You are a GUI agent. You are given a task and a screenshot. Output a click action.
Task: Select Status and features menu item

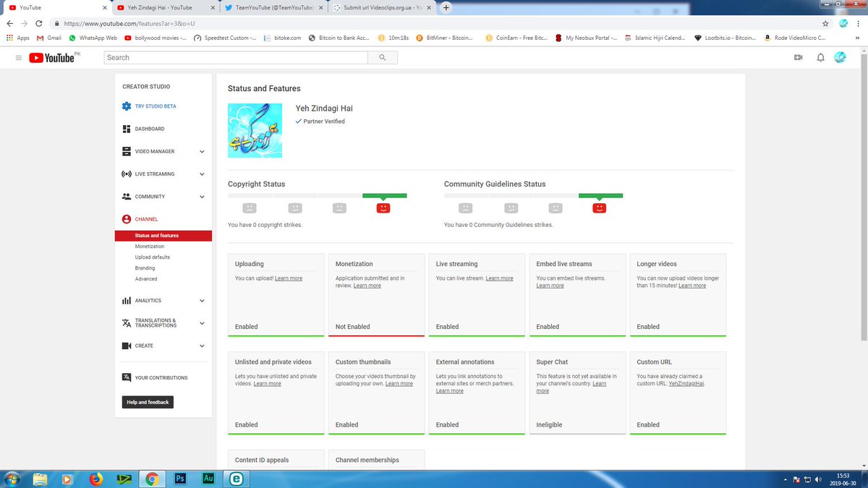coord(163,236)
